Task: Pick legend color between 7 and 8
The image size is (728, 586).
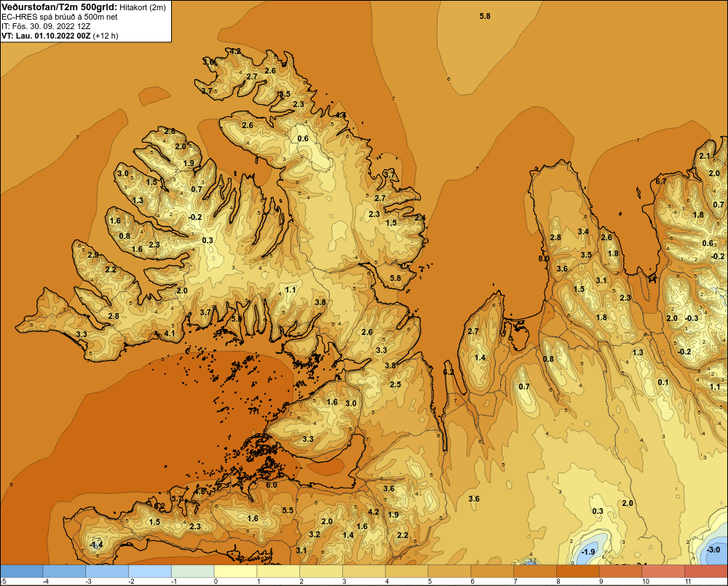Action: (534, 571)
